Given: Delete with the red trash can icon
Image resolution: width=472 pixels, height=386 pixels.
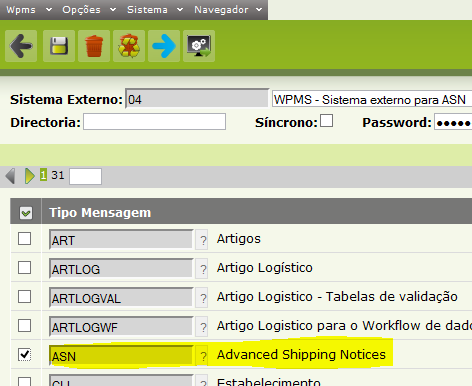Looking at the screenshot, I should [x=94, y=46].
